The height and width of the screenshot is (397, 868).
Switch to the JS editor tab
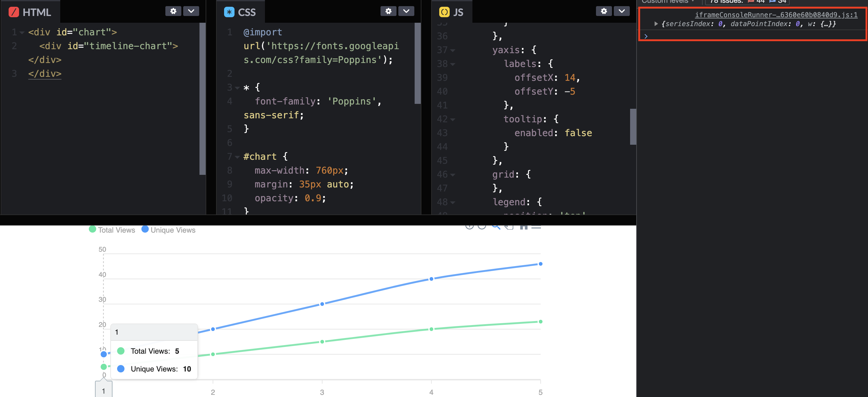pyautogui.click(x=452, y=12)
